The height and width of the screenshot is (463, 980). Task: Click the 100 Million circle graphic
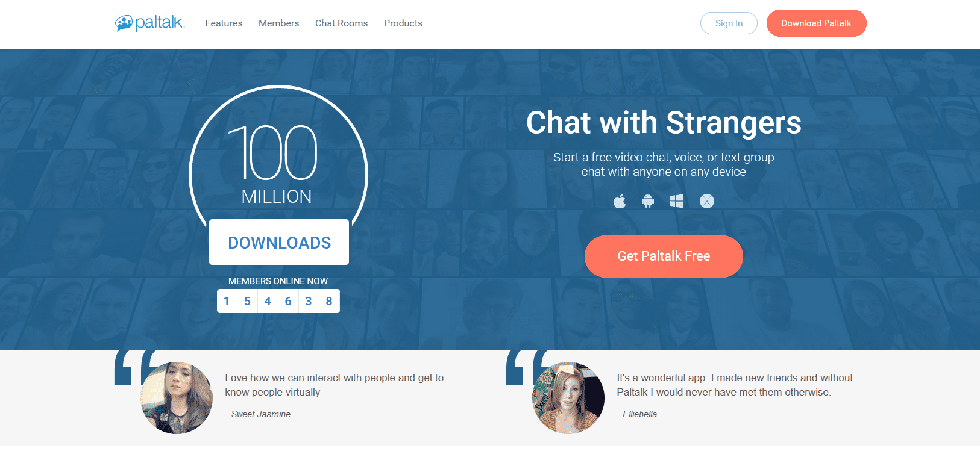click(x=278, y=157)
